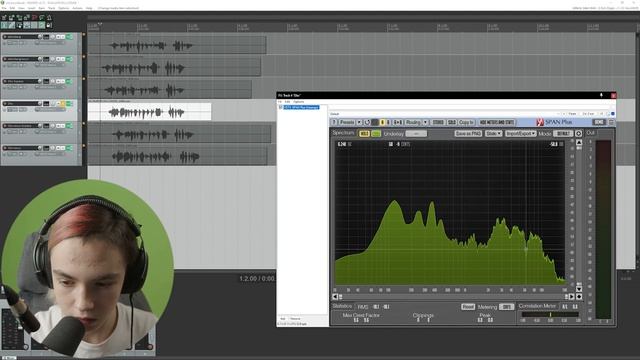Click the Add button below the FX list
640x360 pixels.
[x=282, y=319]
